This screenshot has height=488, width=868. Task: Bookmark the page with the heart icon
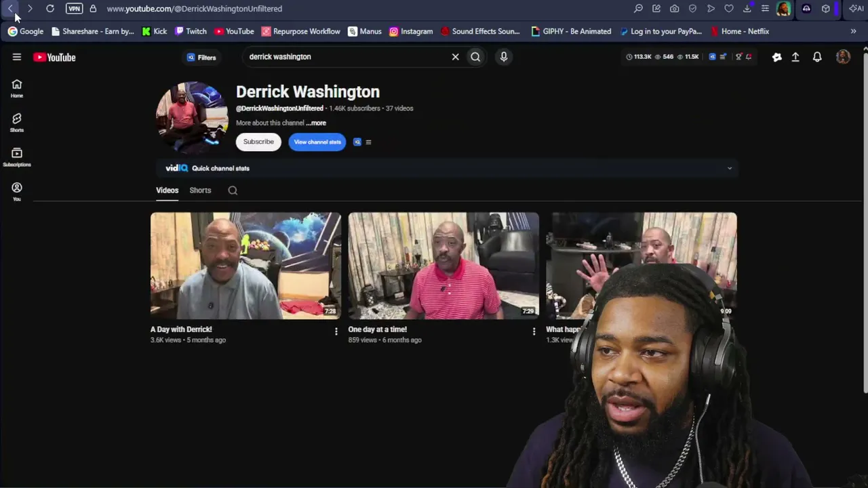(729, 9)
